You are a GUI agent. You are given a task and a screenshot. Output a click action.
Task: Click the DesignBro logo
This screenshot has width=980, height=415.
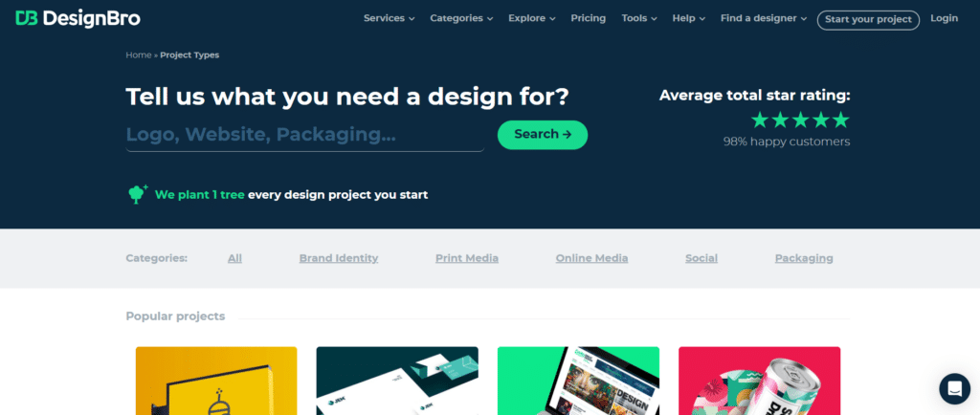tap(78, 19)
